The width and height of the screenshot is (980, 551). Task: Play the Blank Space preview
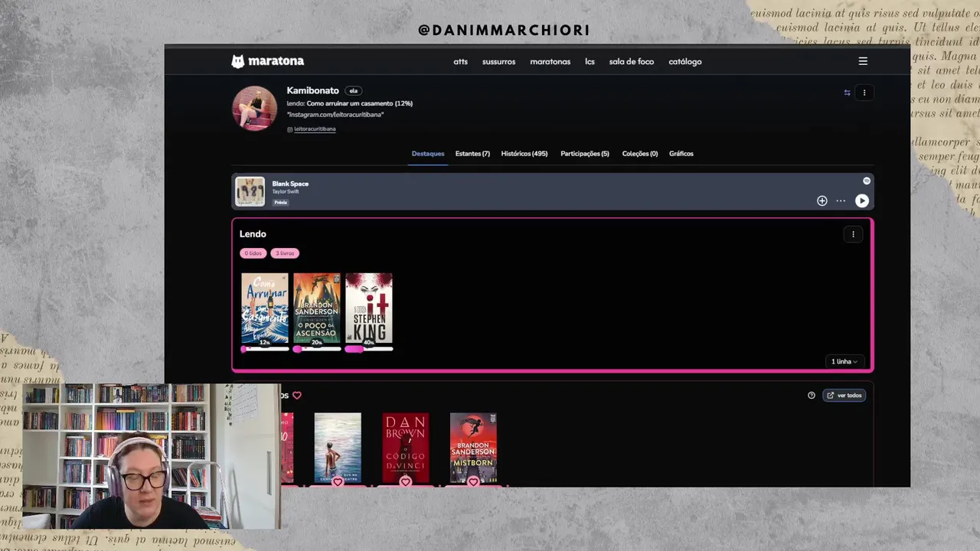pyautogui.click(x=862, y=201)
